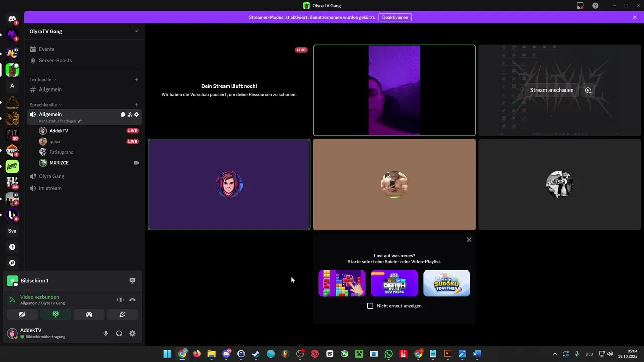The image size is (644, 362).
Task: Toggle screen share button
Action: (x=55, y=314)
